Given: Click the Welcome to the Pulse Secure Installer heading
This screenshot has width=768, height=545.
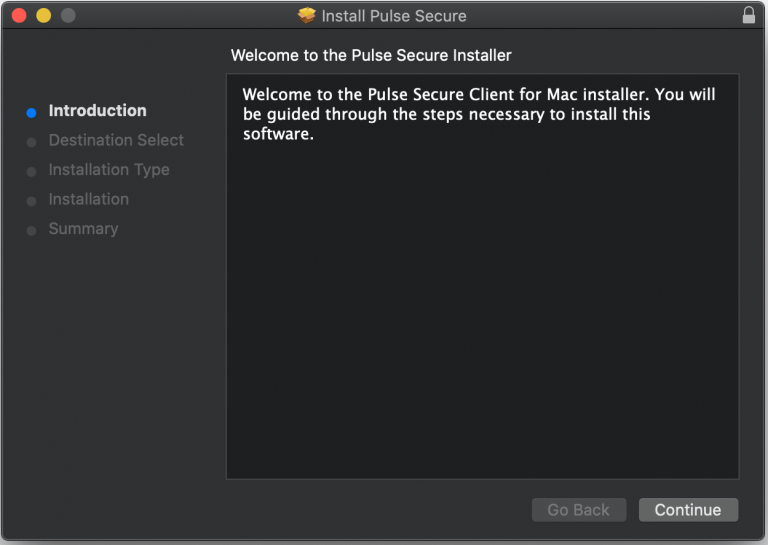Looking at the screenshot, I should pos(371,55).
